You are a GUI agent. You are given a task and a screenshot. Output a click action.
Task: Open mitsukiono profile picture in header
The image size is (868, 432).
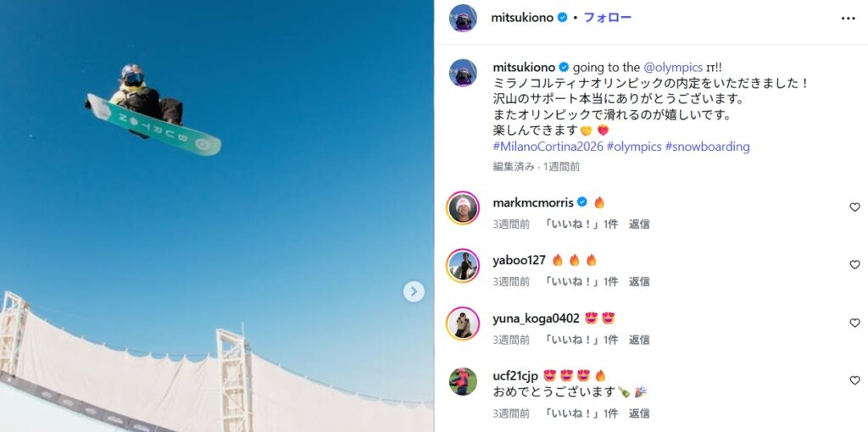463,19
